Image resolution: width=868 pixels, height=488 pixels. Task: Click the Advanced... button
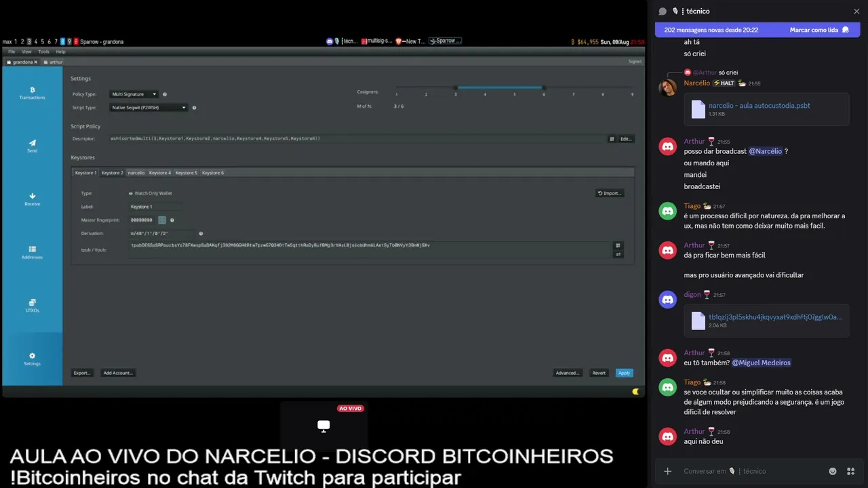568,373
